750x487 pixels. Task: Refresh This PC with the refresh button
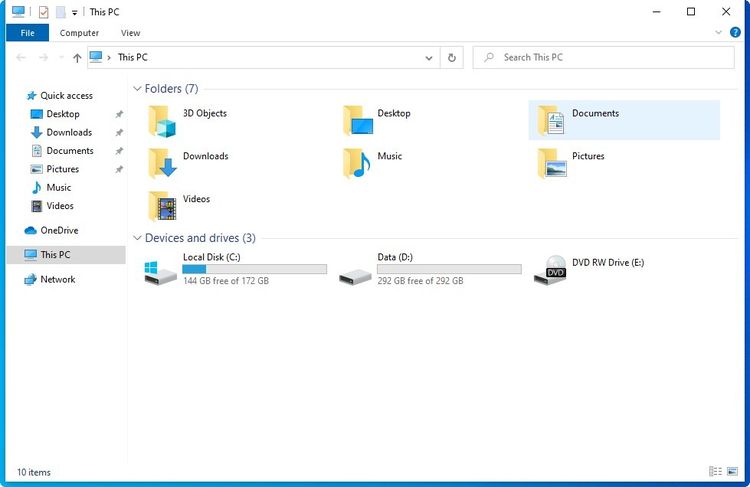click(x=452, y=58)
